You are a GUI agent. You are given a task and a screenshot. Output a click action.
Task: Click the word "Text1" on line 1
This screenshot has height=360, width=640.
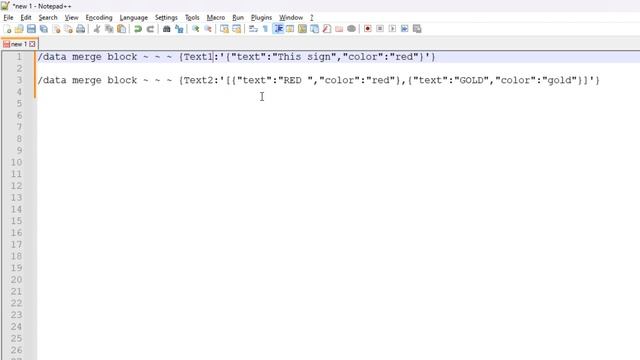pyautogui.click(x=198, y=57)
